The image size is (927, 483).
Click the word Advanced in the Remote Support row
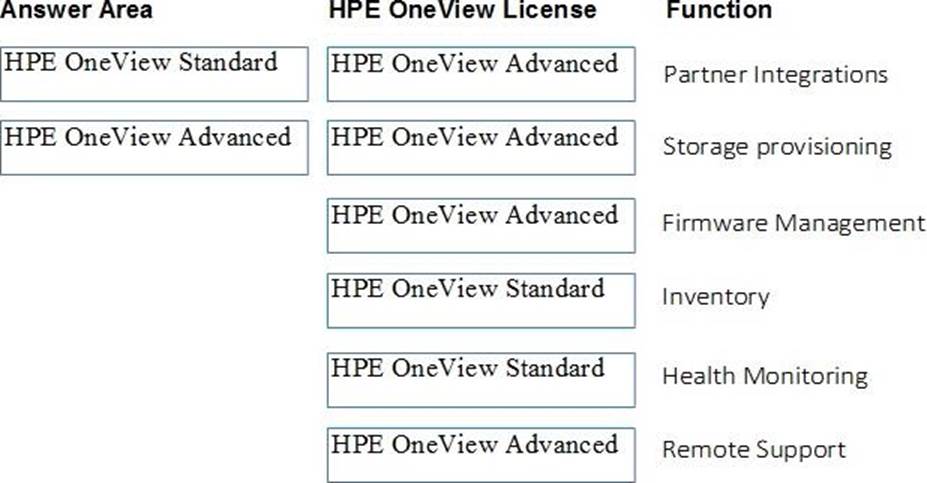click(561, 443)
